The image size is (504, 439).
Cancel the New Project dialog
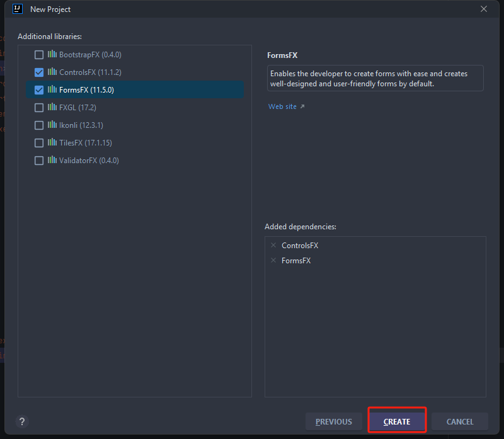pos(460,422)
